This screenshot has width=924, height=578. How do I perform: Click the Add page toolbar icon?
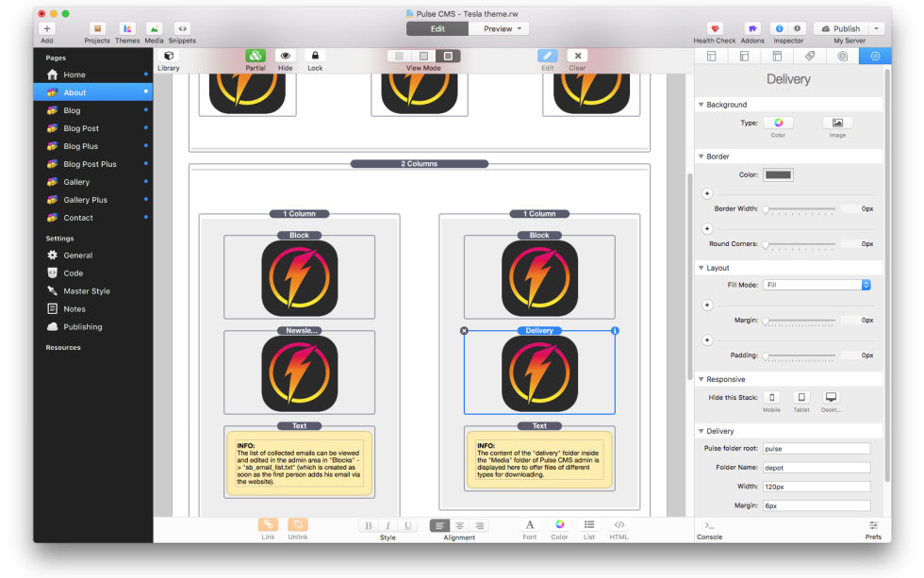(46, 28)
